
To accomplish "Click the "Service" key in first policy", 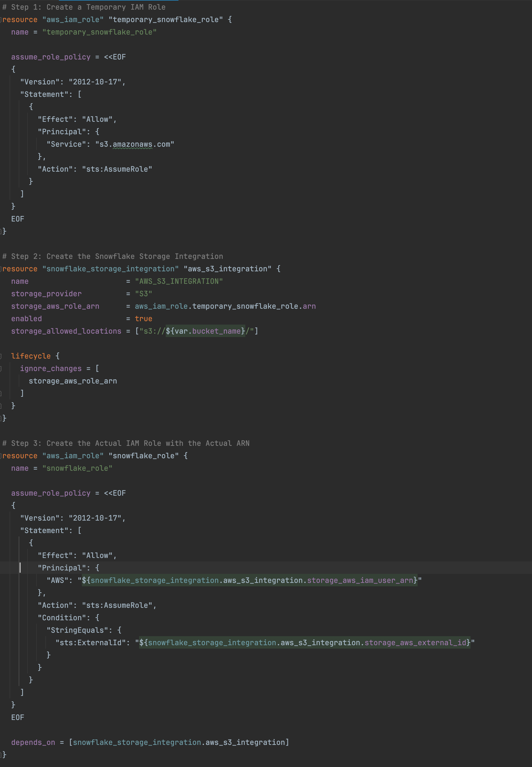I will point(66,144).
